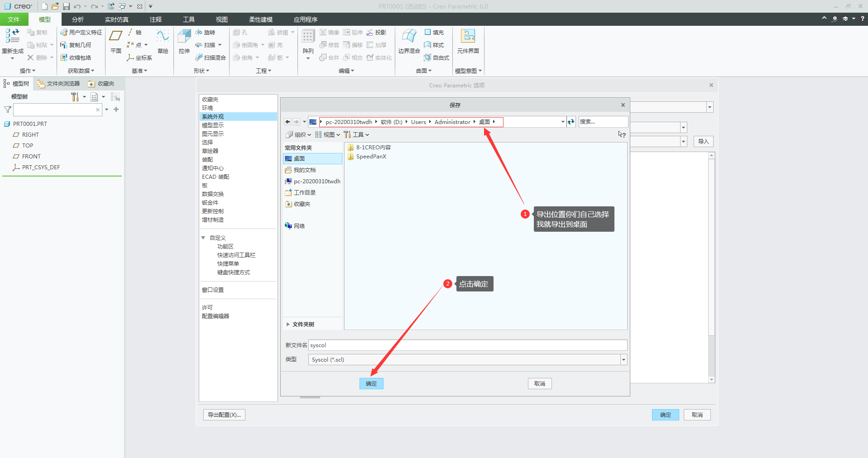Click 确定 in Creo Parametric options dialog
This screenshot has width=868, height=458.
[666, 415]
